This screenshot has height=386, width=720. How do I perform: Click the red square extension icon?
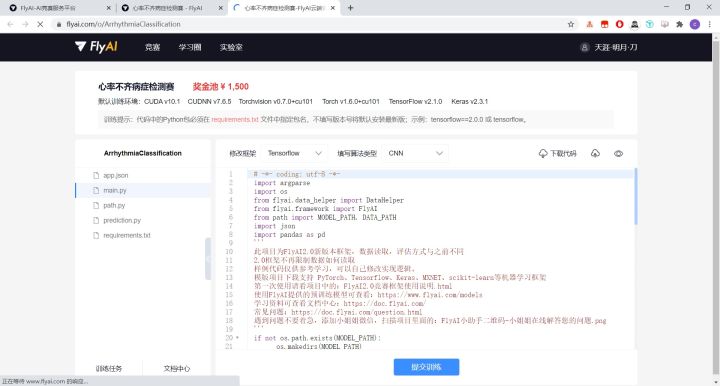(604, 24)
